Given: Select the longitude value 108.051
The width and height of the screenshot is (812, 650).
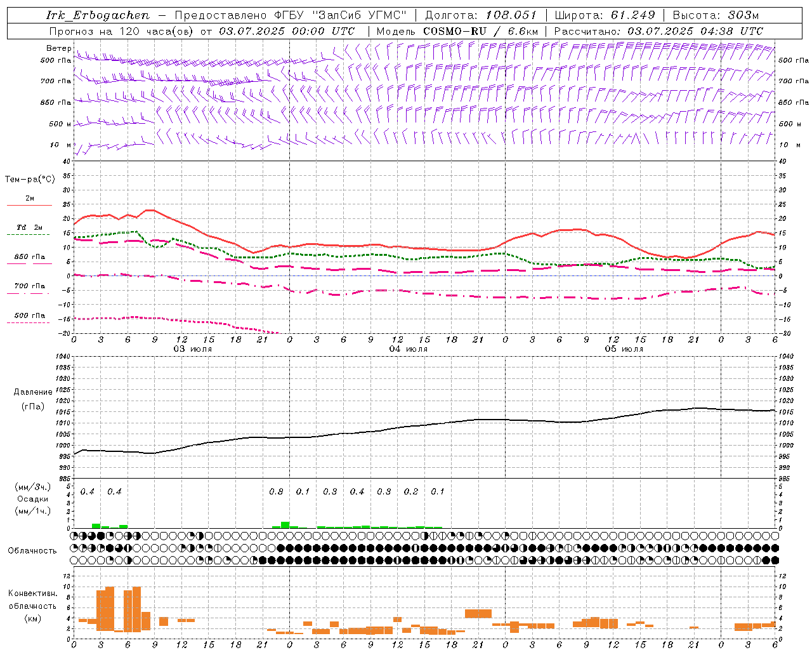Looking at the screenshot, I should click(511, 15).
